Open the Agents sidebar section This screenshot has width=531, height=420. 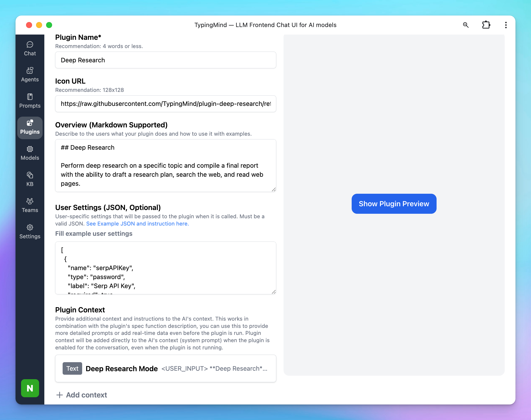[30, 75]
